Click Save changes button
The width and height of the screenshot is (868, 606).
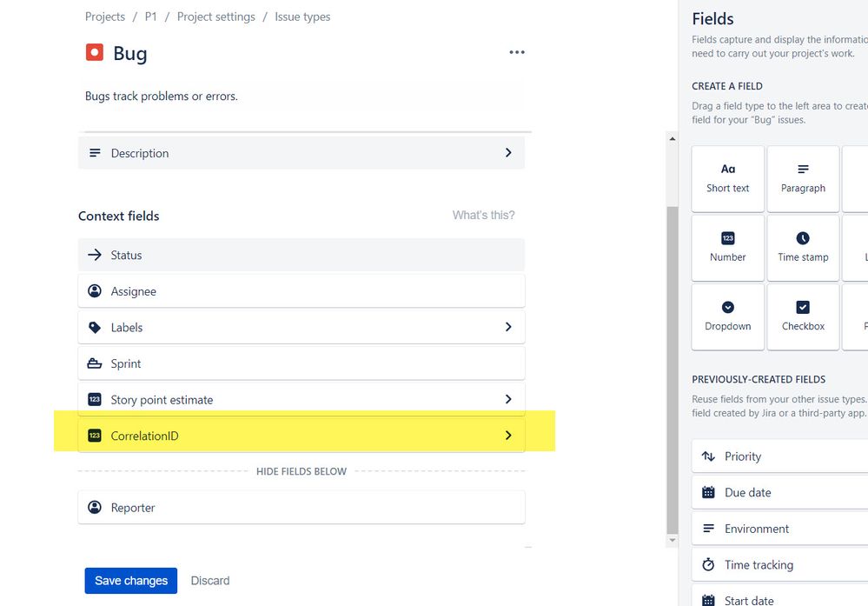130,581
